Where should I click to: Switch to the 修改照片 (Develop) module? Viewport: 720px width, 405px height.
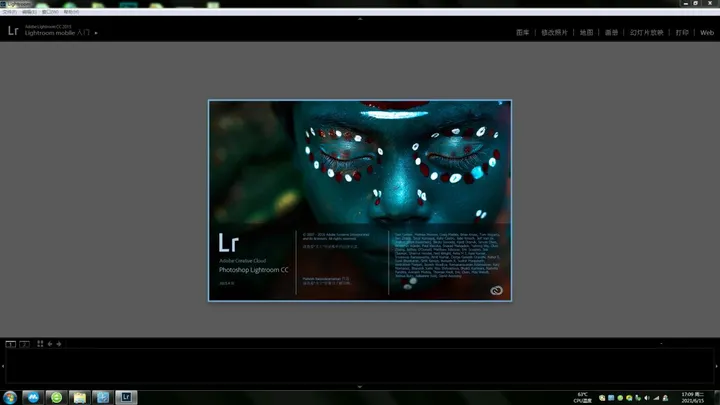(x=554, y=33)
